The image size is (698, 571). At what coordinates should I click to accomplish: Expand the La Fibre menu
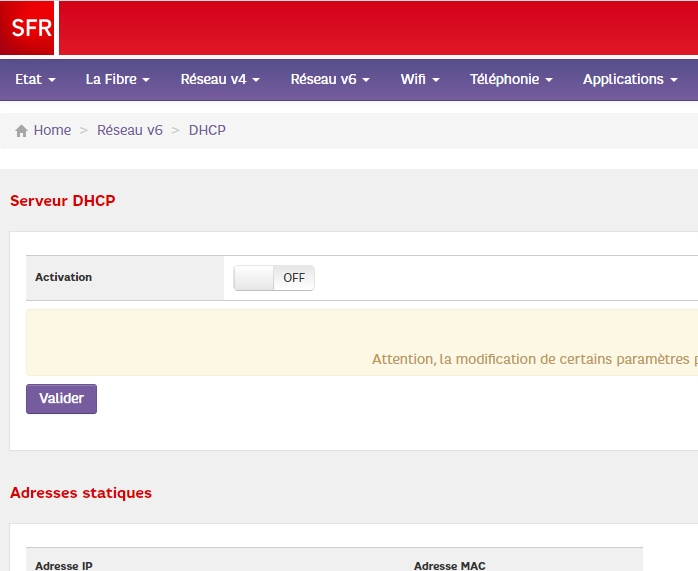pos(117,79)
